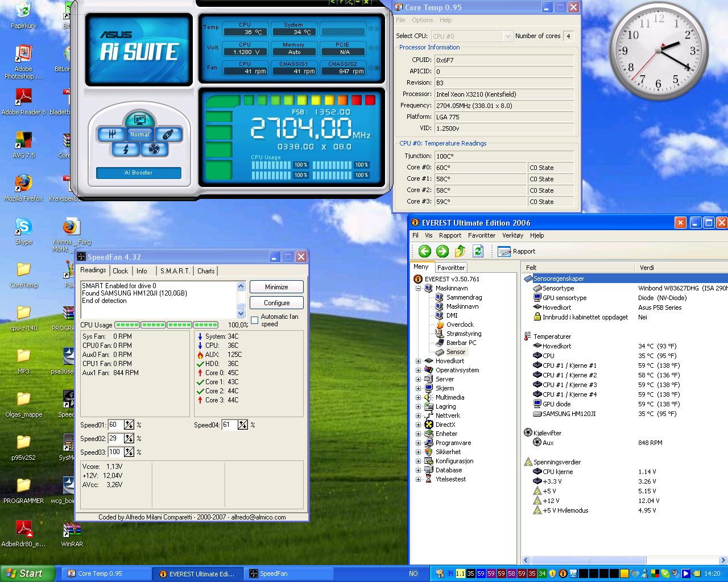The image size is (728, 582).
Task: Open the Rapport toolbar button in EVEREST
Action: click(x=516, y=251)
